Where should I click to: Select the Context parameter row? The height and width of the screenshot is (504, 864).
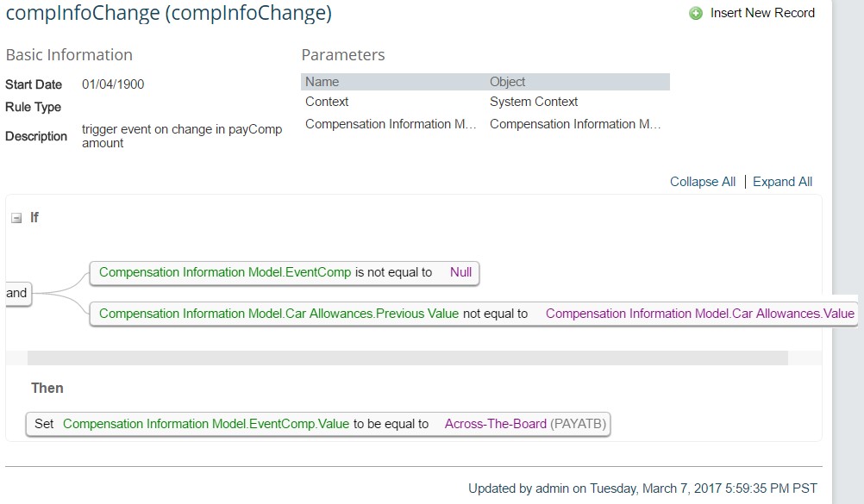[485, 102]
